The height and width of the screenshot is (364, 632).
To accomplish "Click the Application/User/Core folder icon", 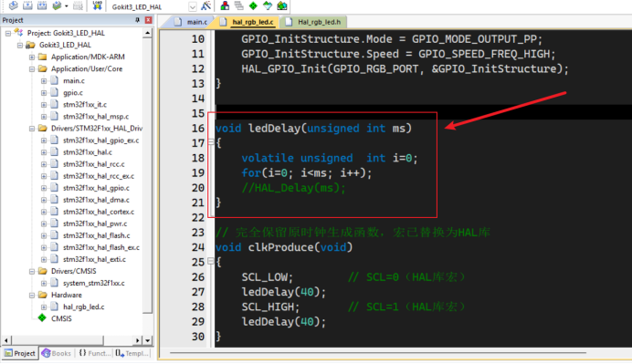I will 43,68.
